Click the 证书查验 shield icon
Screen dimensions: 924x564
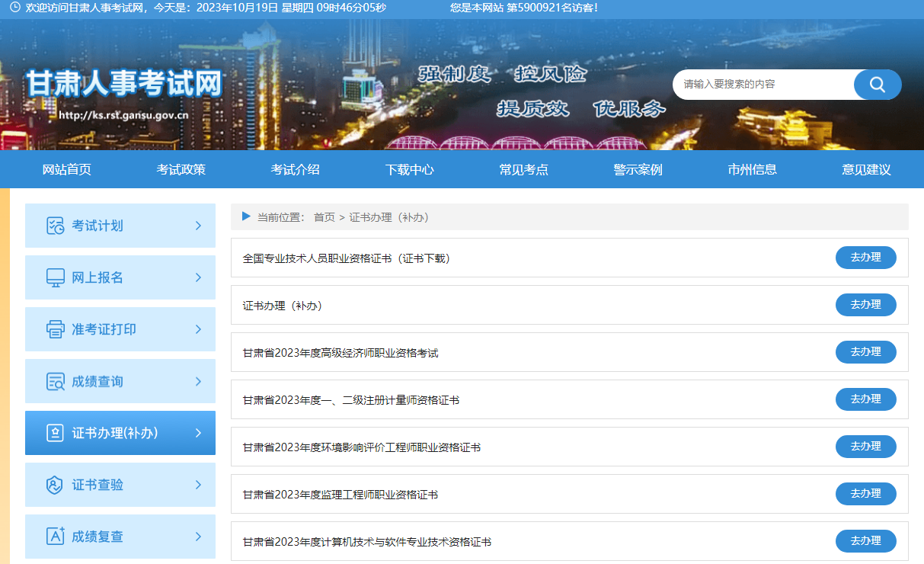[55, 485]
